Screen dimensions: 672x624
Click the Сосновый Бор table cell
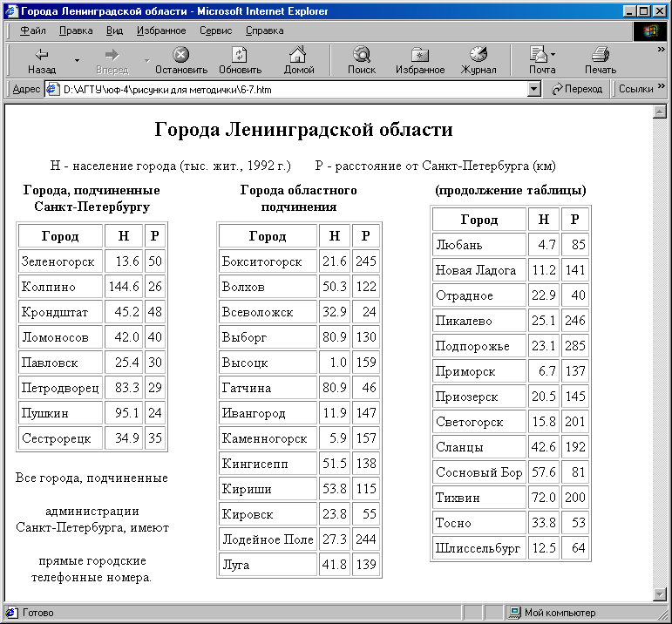[x=479, y=472]
